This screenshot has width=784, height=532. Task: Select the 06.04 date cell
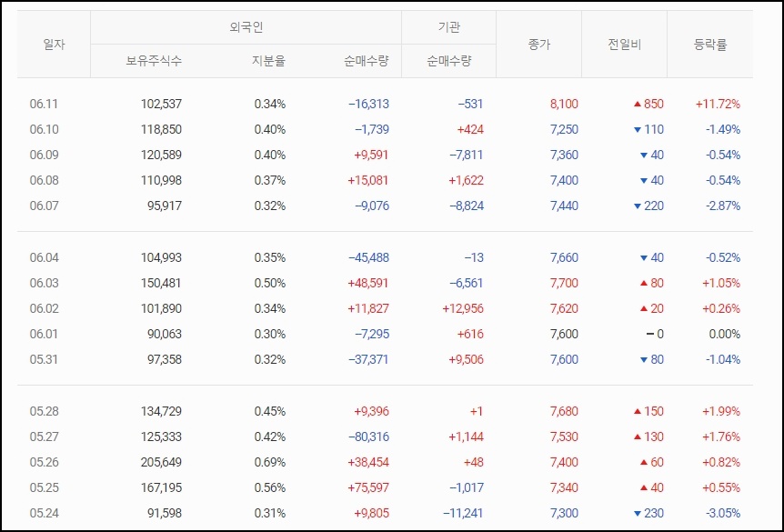coord(44,257)
